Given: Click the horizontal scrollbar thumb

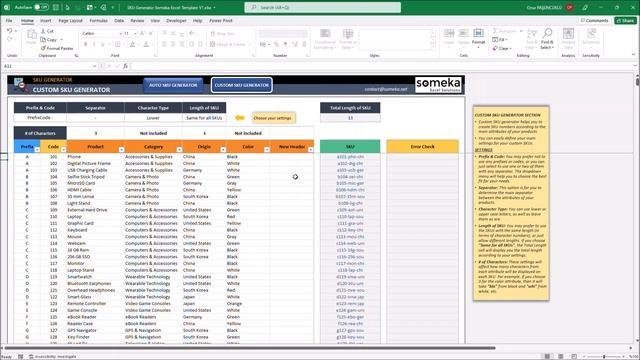Looking at the screenshot, I should (x=250, y=348).
